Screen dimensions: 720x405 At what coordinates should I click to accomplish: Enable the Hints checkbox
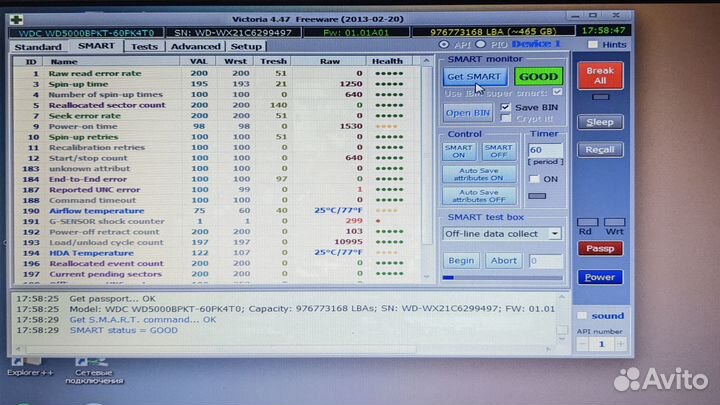594,45
